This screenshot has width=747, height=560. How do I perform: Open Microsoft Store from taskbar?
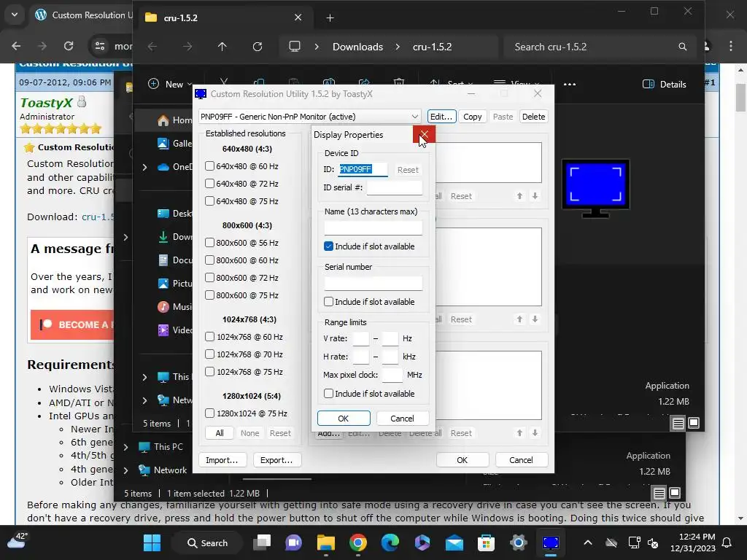pos(486,542)
